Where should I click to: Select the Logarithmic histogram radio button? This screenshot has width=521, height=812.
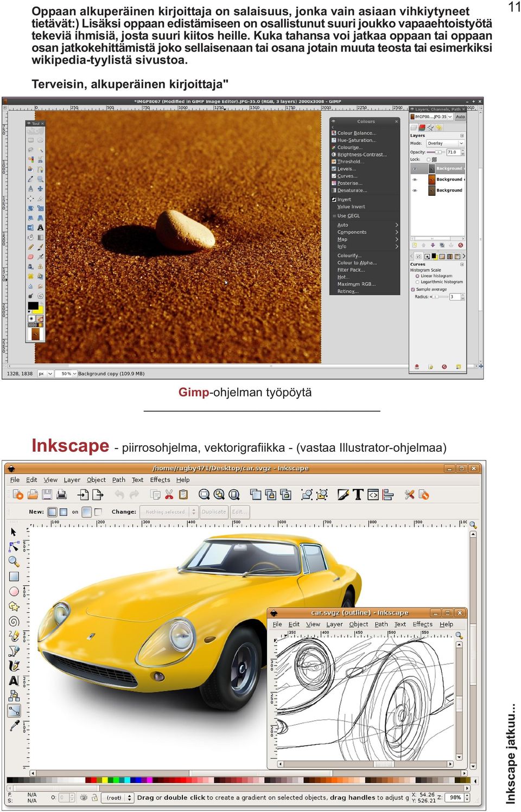[x=417, y=282]
